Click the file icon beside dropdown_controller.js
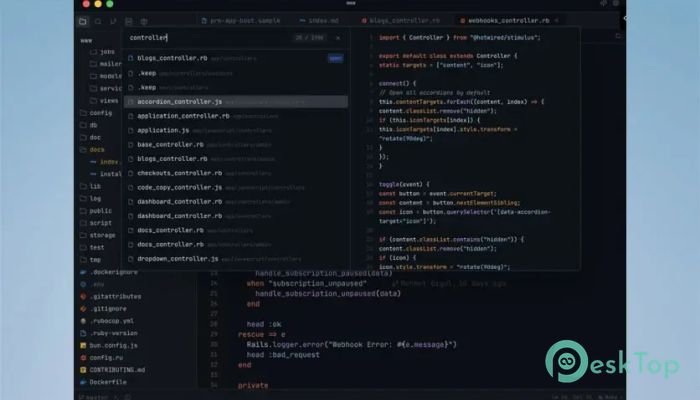This screenshot has height=400, width=700. [x=130, y=259]
